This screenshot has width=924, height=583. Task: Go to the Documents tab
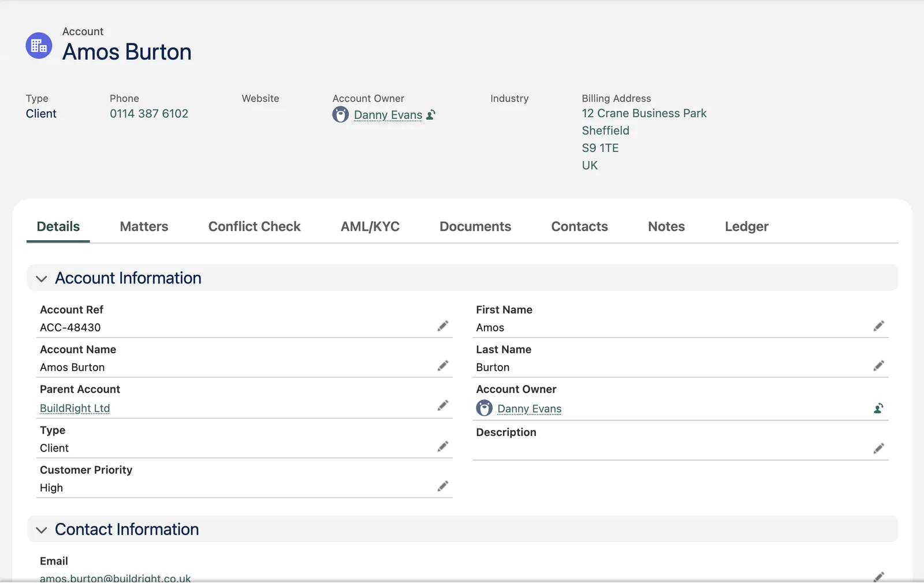475,227
